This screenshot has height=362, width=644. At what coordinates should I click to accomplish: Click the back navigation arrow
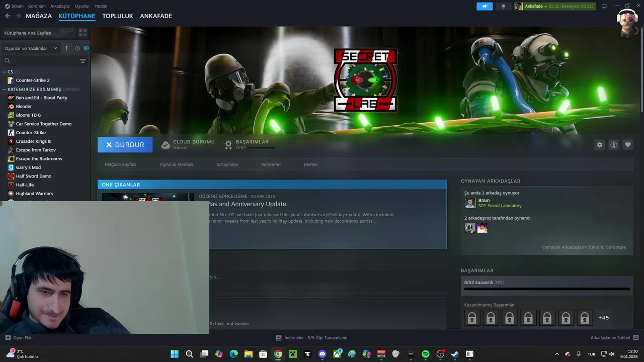click(8, 16)
